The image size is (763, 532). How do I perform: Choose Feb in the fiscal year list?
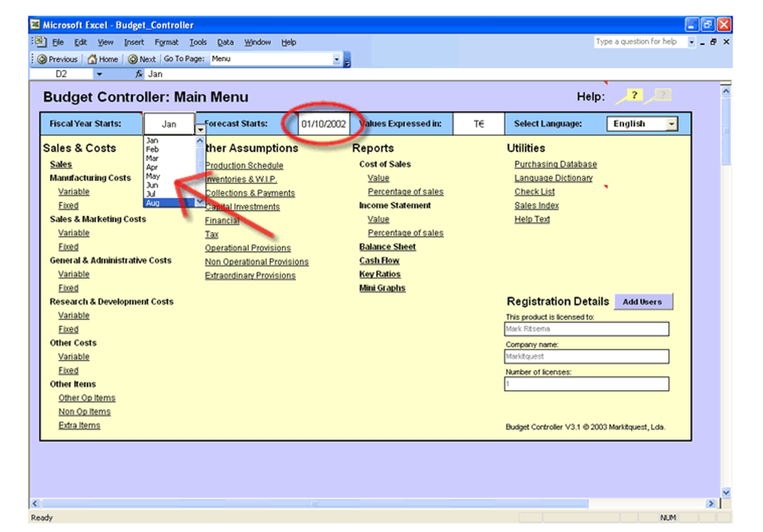(x=153, y=150)
